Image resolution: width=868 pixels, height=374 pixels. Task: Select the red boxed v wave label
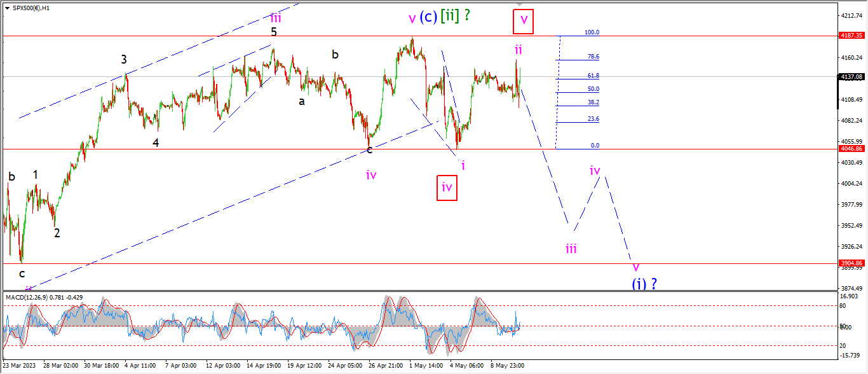pyautogui.click(x=523, y=21)
